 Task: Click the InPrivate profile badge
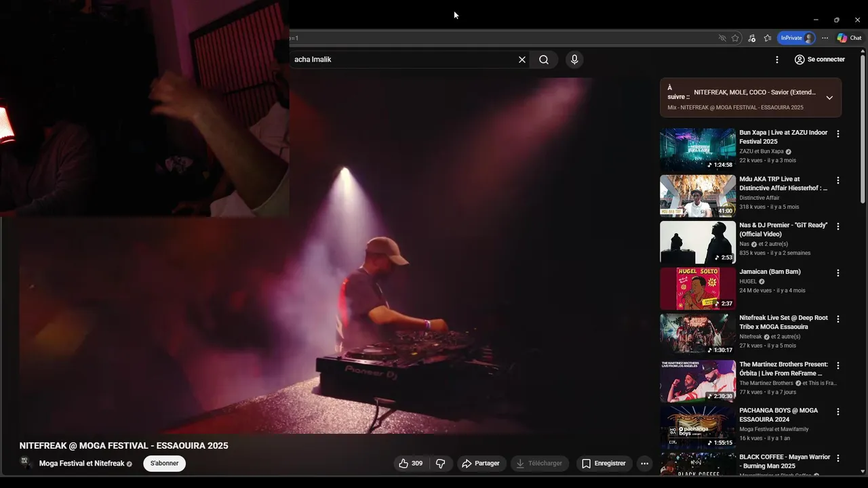pyautogui.click(x=796, y=38)
